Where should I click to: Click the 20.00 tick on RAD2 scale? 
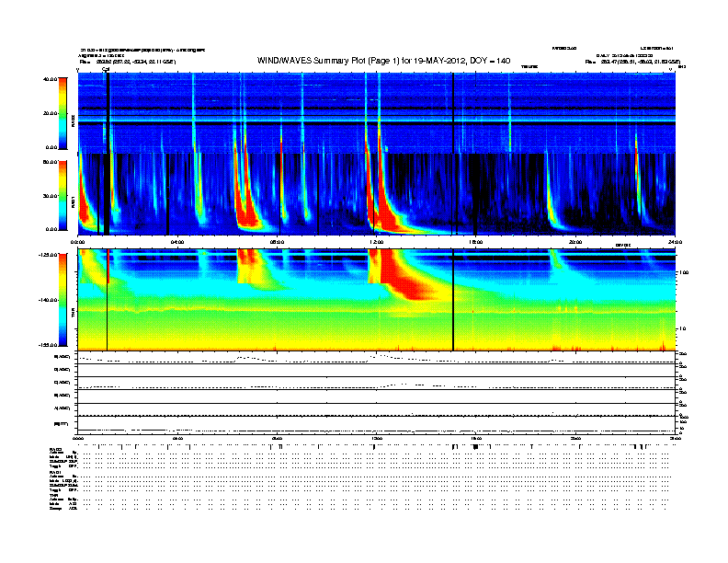pos(51,113)
